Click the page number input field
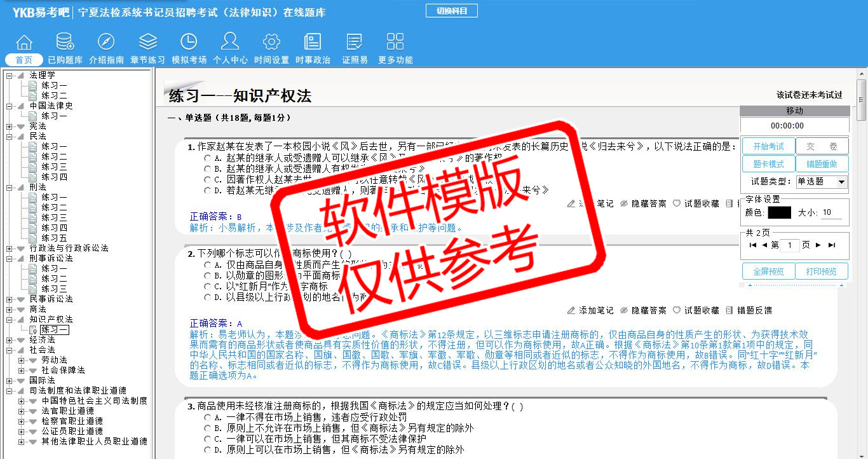The height and width of the screenshot is (459, 868). [x=789, y=245]
